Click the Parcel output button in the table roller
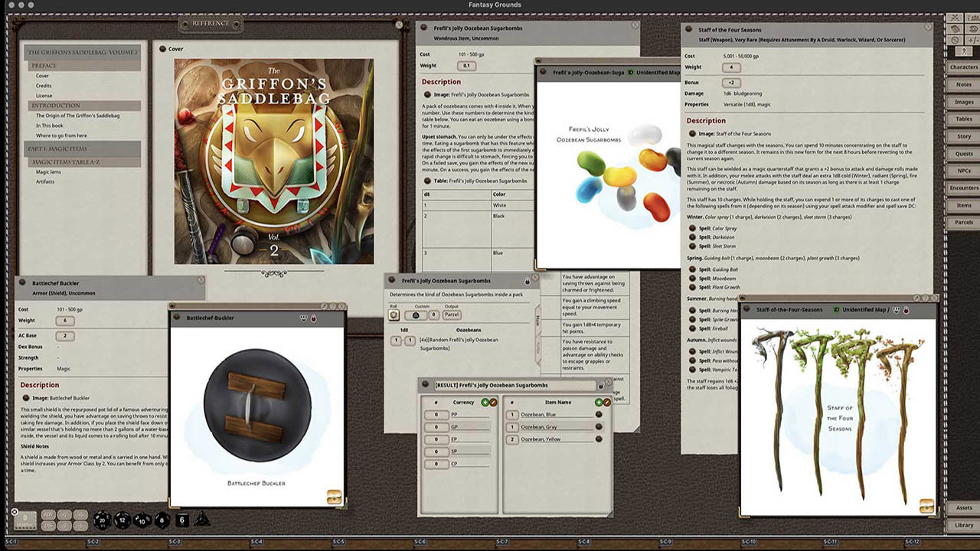The image size is (980, 551). point(452,315)
